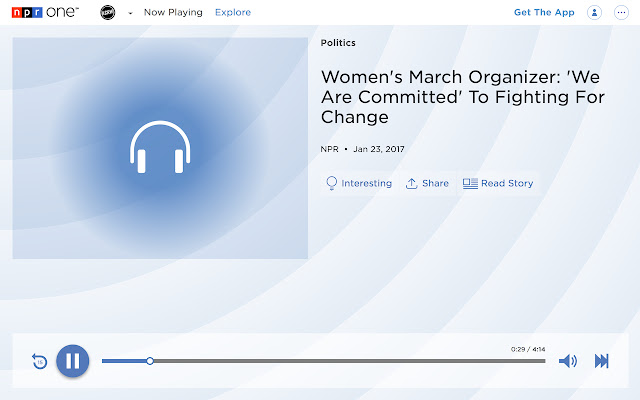
Task: Click the Politics category label
Action: 338,43
